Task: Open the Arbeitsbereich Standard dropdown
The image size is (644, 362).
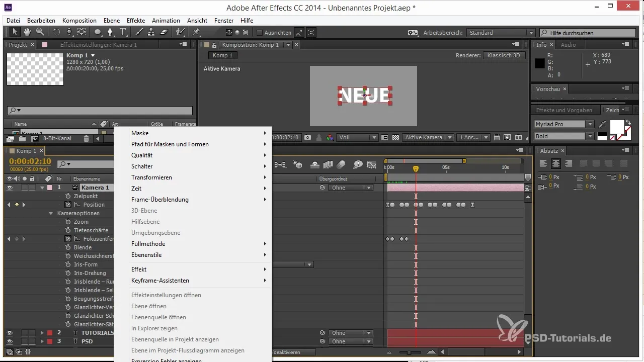Action: [501, 33]
